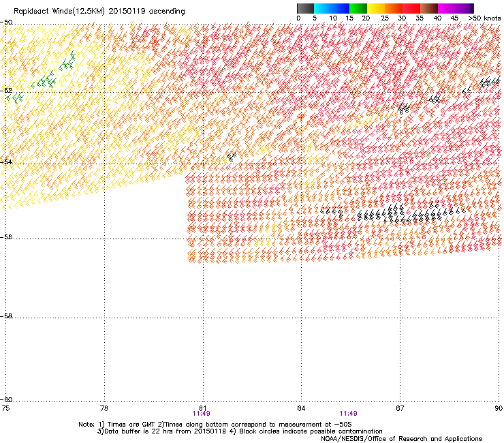The width and height of the screenshot is (504, 443).
Task: Click the brown 35-40 knots color segment
Action: tap(429, 8)
